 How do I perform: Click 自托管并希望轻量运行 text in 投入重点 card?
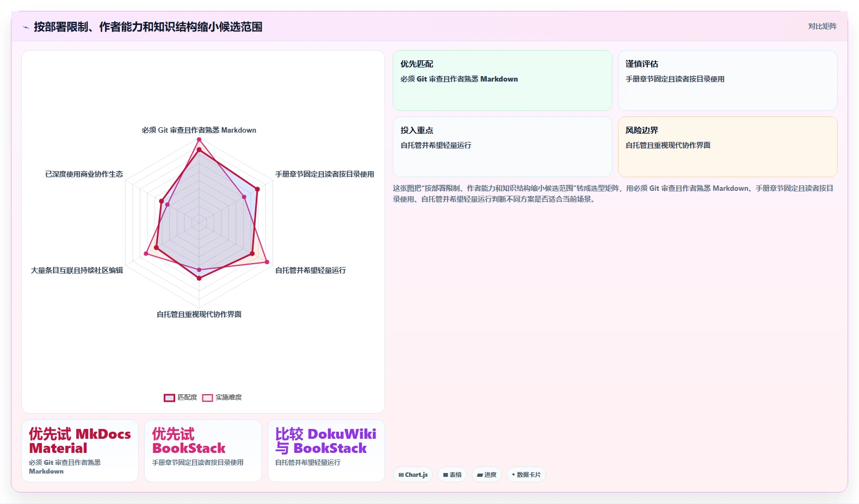(436, 145)
